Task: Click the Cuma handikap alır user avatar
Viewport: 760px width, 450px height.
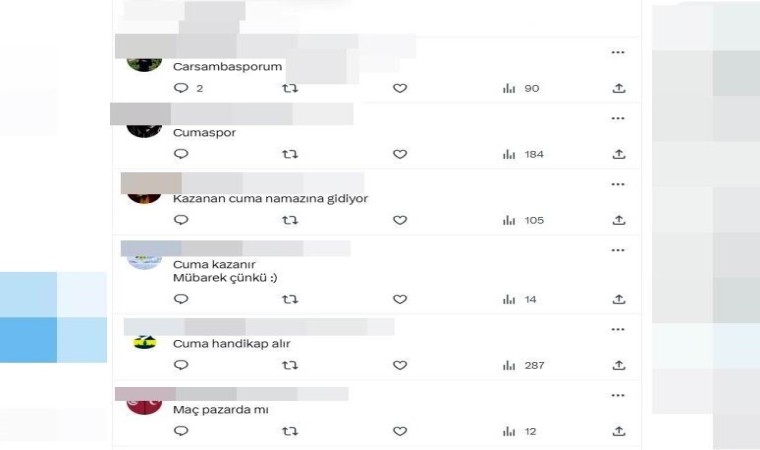Action: pos(145,342)
